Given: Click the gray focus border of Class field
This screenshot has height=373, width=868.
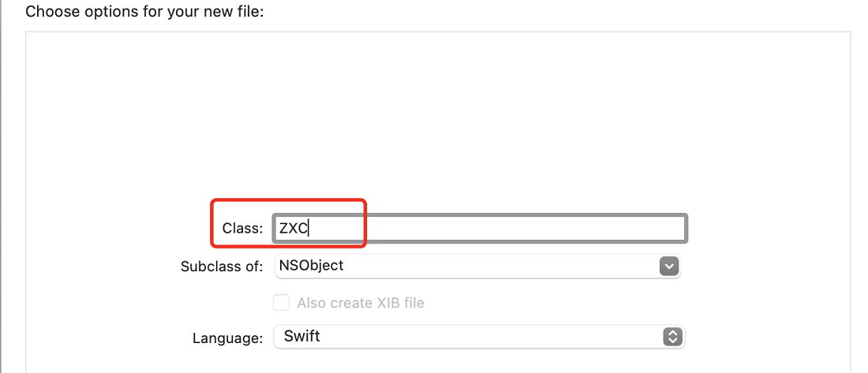Looking at the screenshot, I should (480, 215).
